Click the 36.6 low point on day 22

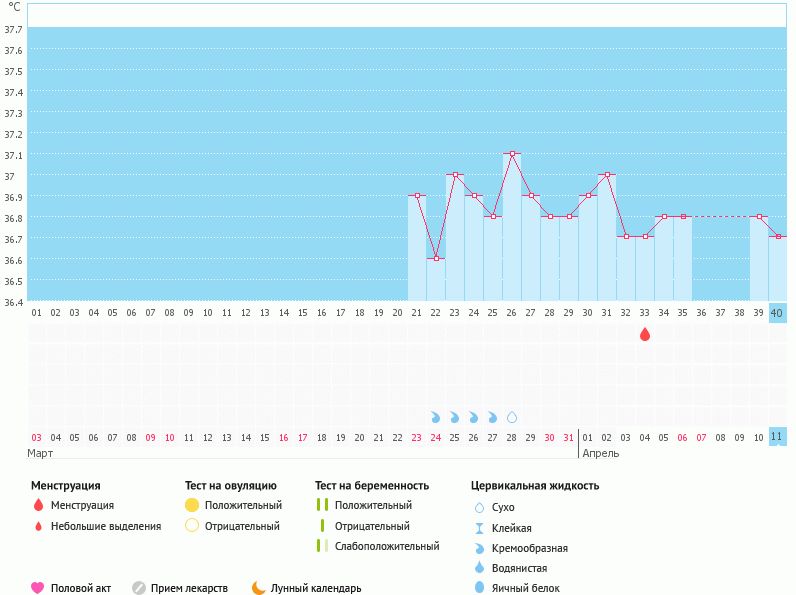pos(436,259)
